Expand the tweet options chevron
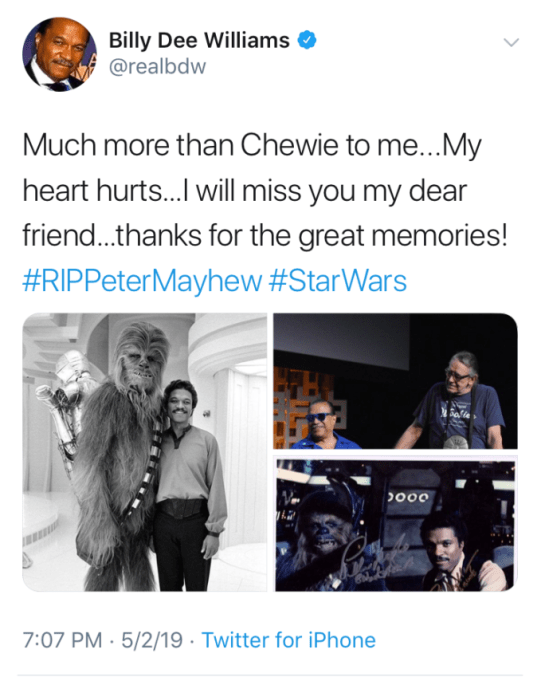This screenshot has height=677, width=541. [x=511, y=42]
